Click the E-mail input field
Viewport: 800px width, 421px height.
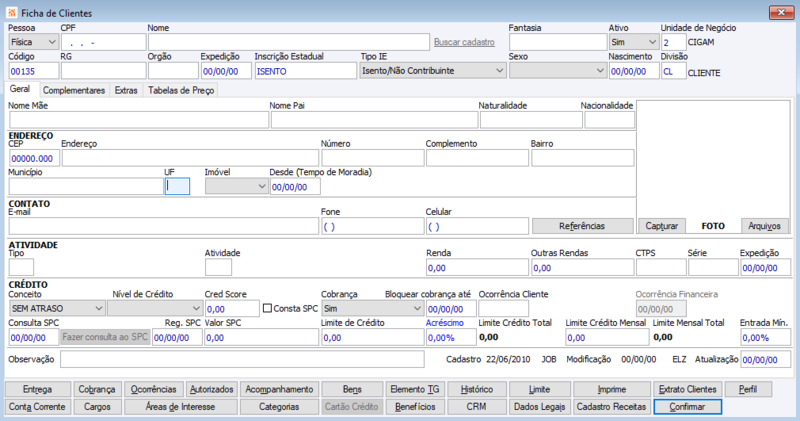click(x=164, y=226)
